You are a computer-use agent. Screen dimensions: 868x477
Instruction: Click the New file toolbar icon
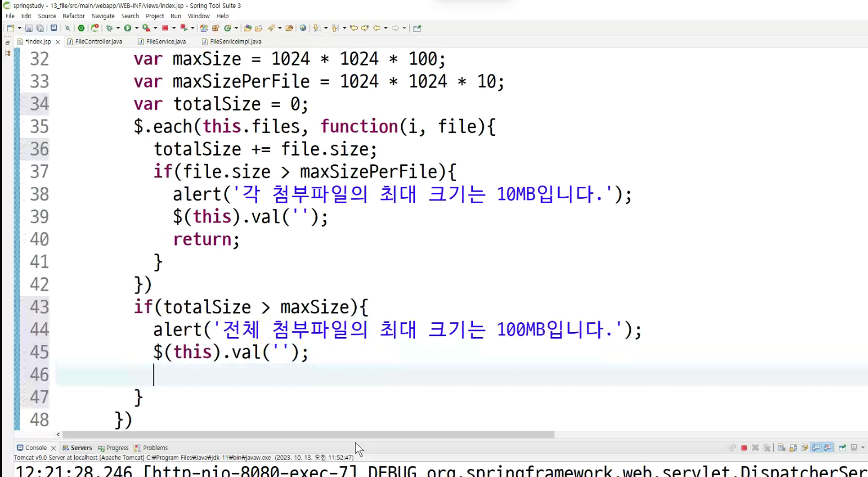10,28
